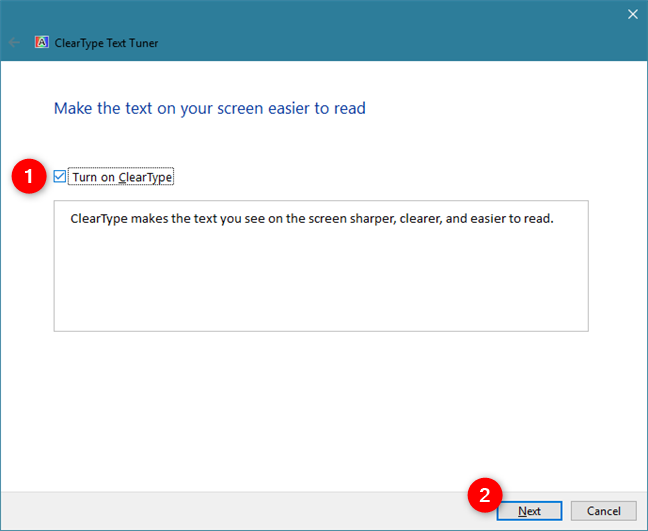Click Next to continue the tuner
The height and width of the screenshot is (531, 648).
coord(529,511)
